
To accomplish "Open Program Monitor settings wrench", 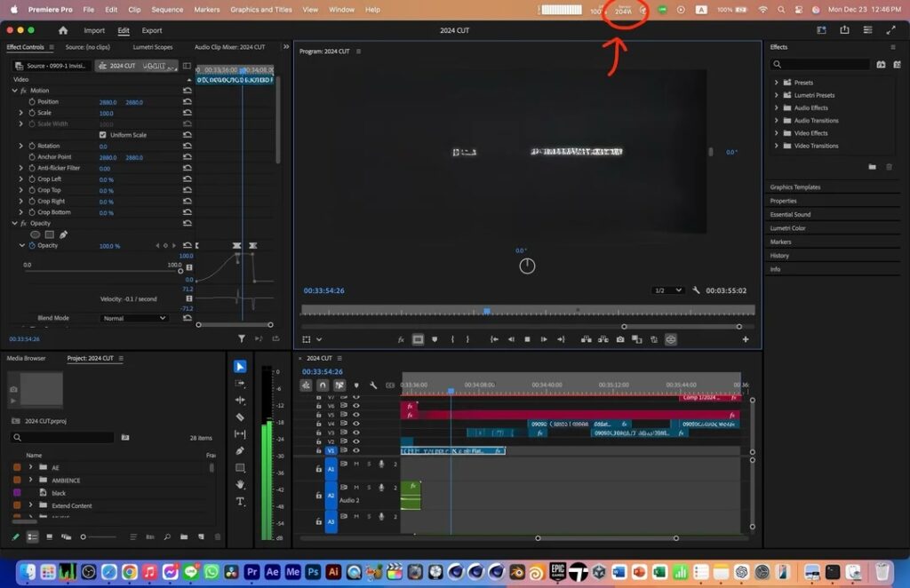I will coord(696,290).
